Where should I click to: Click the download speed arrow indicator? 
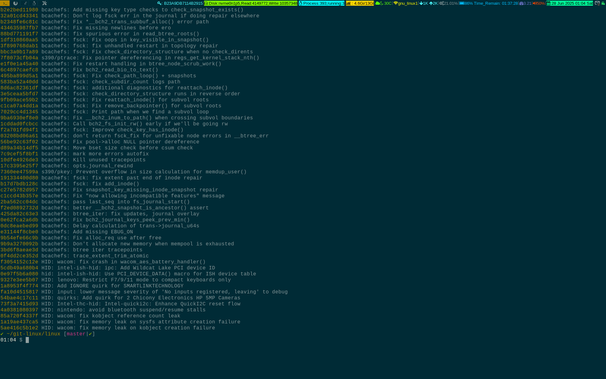pos(421,3)
